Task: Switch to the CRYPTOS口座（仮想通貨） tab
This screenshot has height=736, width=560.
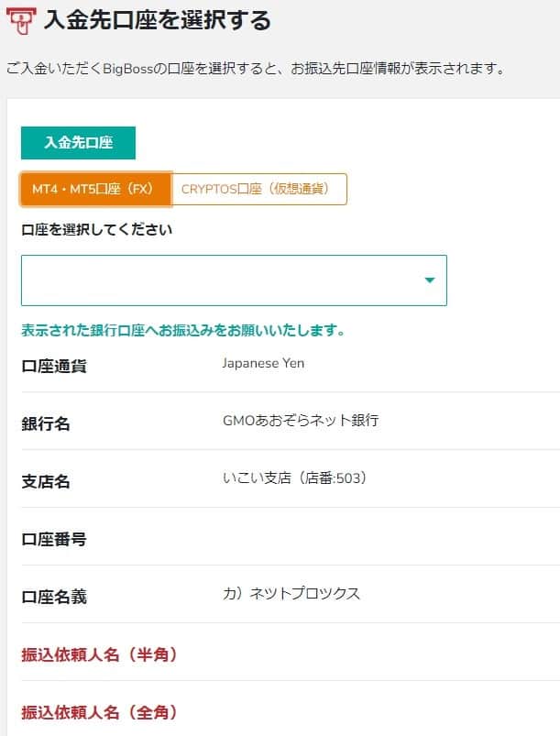Action: point(259,189)
